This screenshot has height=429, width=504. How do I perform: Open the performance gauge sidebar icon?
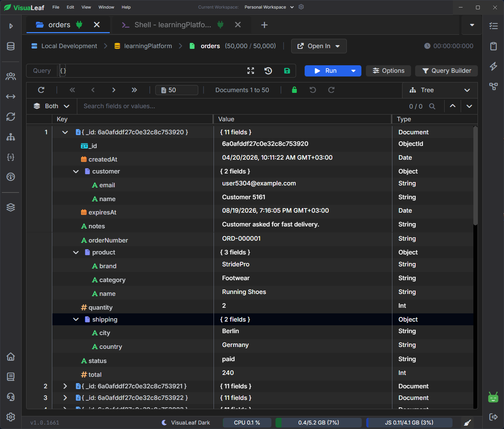11,177
